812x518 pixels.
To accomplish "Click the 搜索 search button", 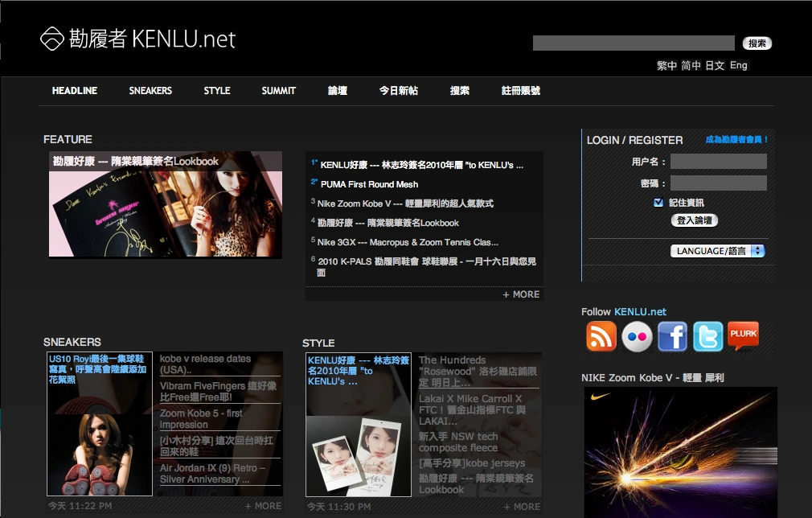I will pyautogui.click(x=757, y=43).
